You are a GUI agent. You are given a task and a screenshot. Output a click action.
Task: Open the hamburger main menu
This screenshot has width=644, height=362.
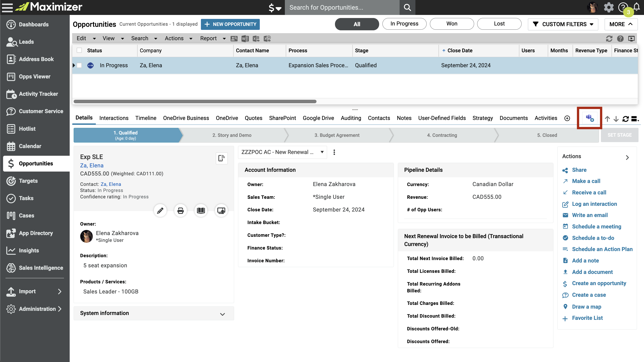(x=7, y=7)
